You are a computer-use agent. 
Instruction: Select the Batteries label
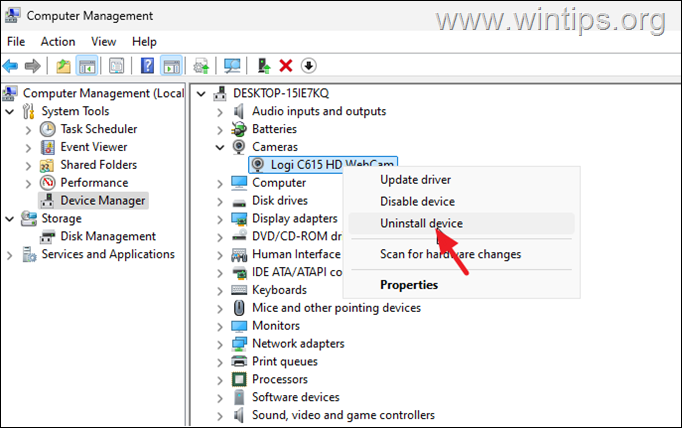pos(274,129)
